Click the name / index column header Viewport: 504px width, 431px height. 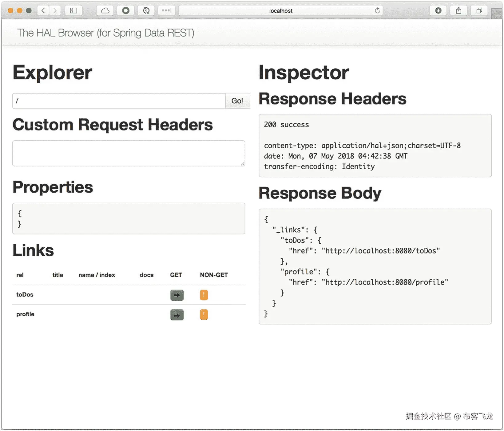tap(97, 275)
